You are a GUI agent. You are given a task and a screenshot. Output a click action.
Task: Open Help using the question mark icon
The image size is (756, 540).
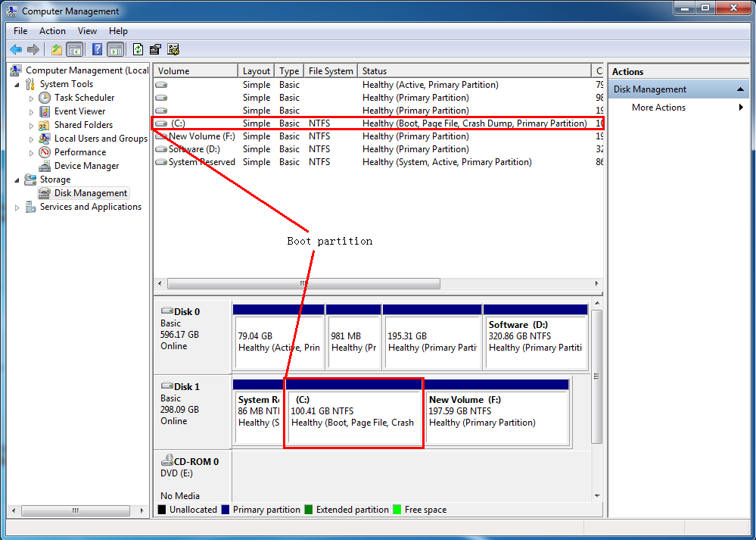tap(96, 49)
